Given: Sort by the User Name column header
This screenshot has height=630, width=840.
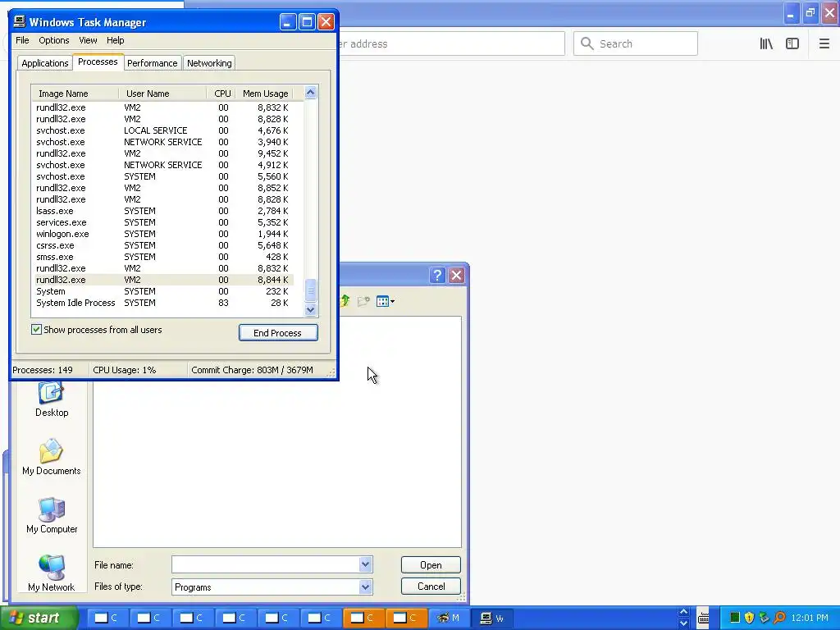Looking at the screenshot, I should pyautogui.click(x=162, y=94).
